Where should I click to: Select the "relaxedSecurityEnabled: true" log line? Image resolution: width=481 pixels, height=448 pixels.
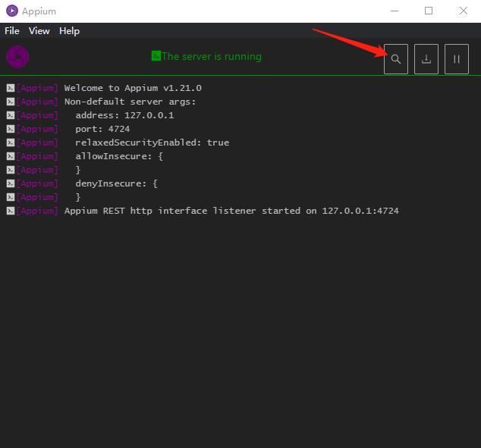152,143
